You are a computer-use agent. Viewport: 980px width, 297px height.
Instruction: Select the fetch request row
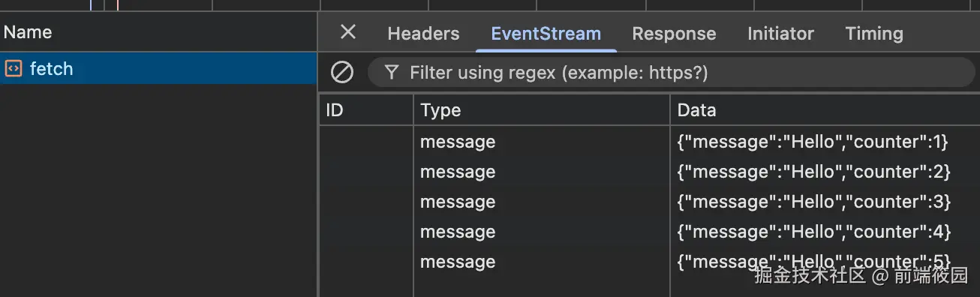click(158, 69)
